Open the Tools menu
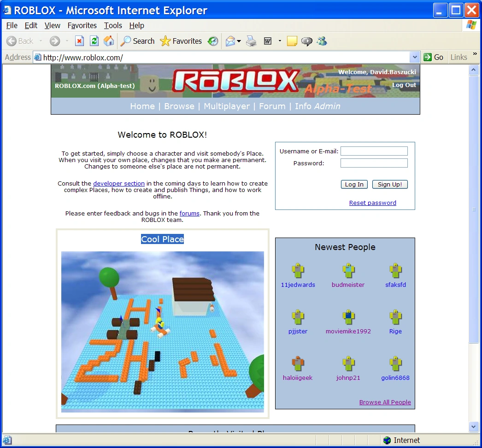482x448 pixels. tap(113, 25)
